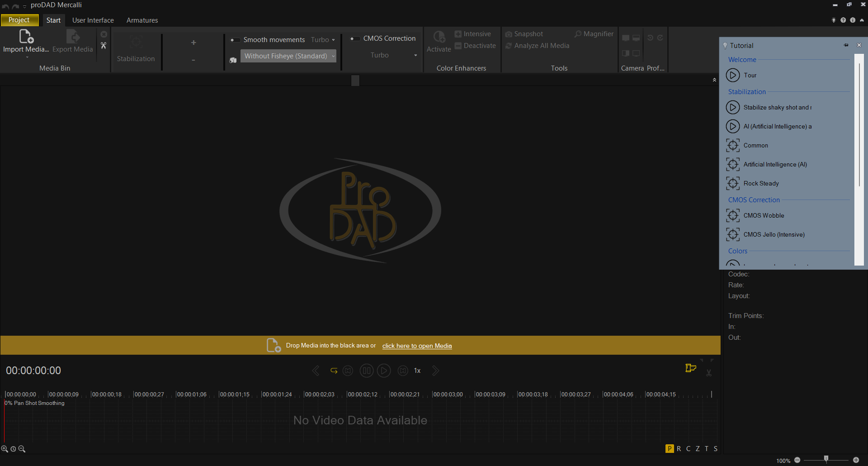Click 'click here to open Media' link
The image size is (868, 466).
coord(417,346)
